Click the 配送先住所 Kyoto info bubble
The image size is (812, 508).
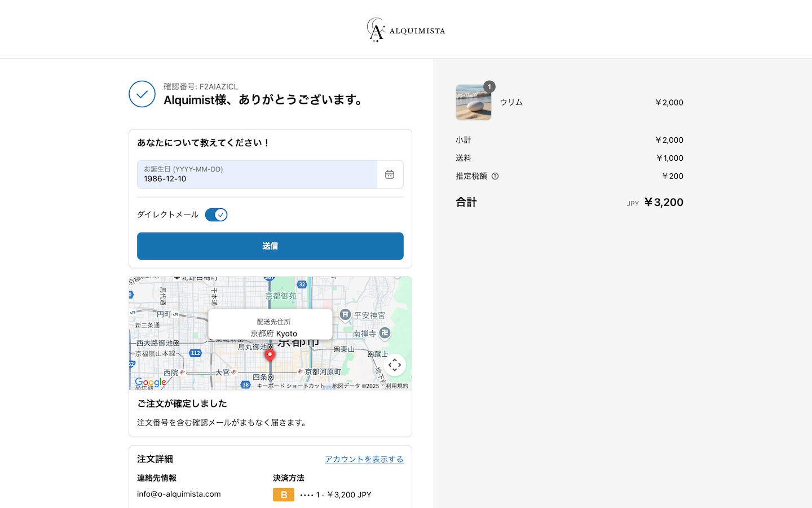(270, 324)
